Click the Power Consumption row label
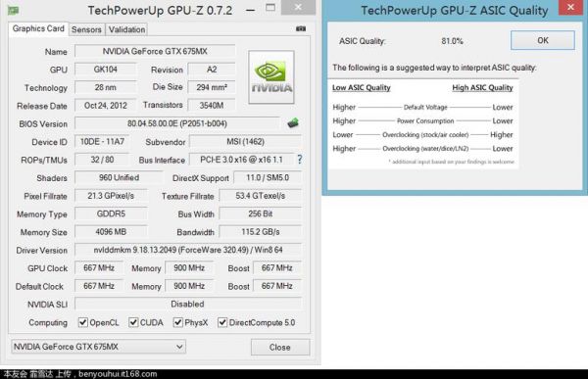 pos(425,121)
